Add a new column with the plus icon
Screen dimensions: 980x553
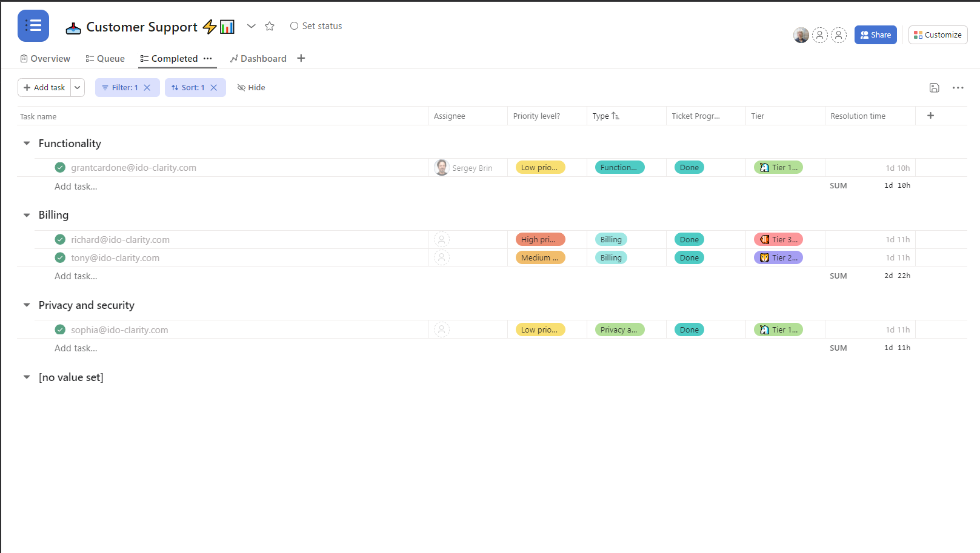(x=930, y=115)
